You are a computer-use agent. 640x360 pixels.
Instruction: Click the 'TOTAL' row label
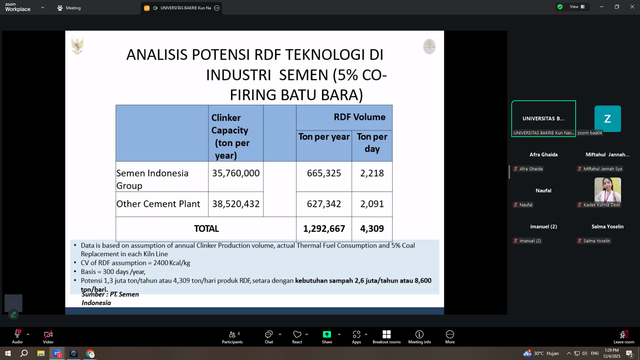pos(206,229)
